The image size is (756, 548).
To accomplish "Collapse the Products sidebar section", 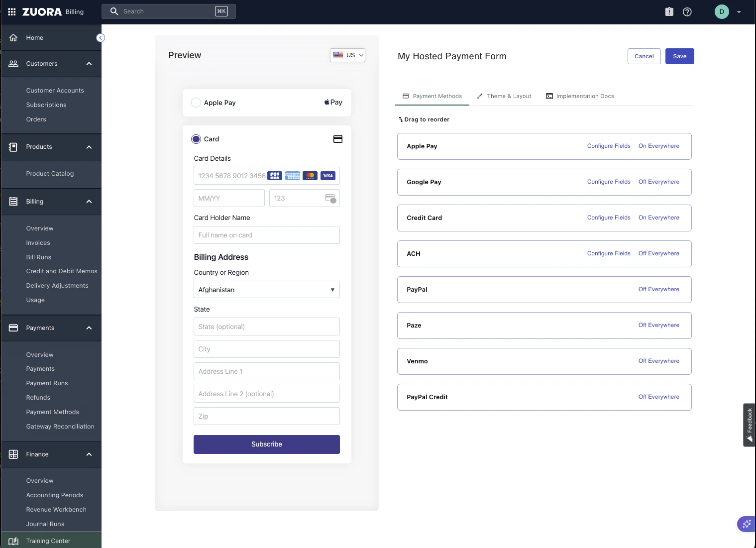I will pos(89,147).
